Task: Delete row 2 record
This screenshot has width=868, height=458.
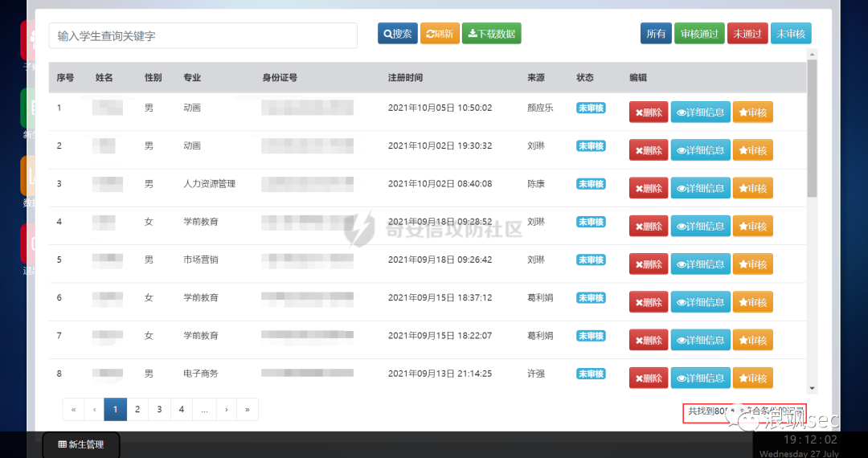Action: point(649,150)
